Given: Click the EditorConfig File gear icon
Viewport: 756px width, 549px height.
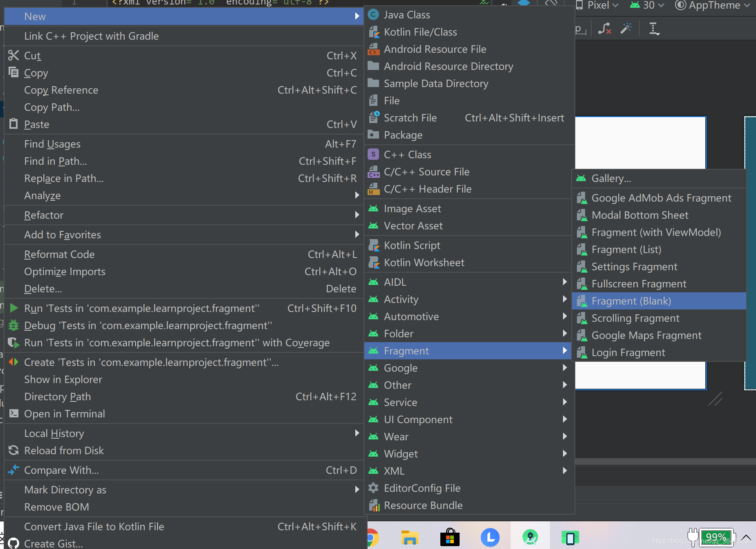Looking at the screenshot, I should coord(373,488).
